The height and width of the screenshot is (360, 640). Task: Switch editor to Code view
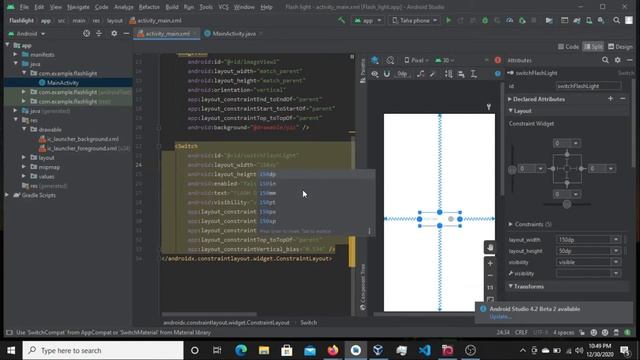tap(569, 47)
